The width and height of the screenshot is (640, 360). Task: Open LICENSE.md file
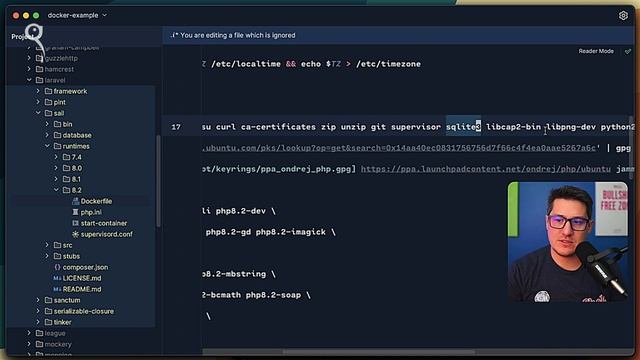82,278
